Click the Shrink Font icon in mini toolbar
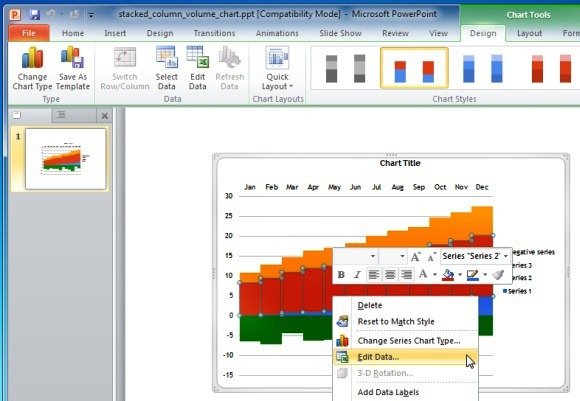 tap(431, 256)
